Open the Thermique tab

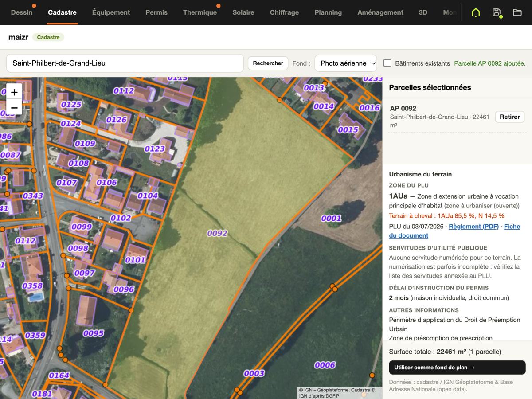[200, 12]
